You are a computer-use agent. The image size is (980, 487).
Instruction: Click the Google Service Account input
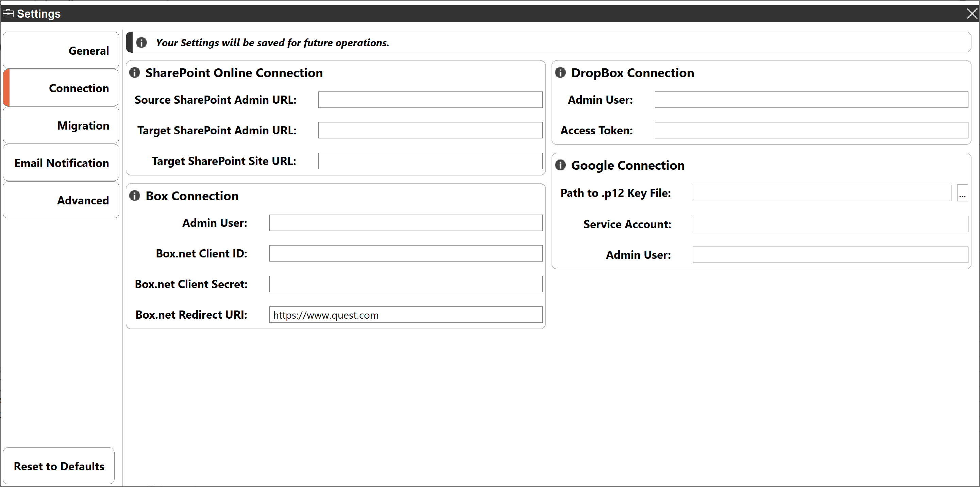830,224
